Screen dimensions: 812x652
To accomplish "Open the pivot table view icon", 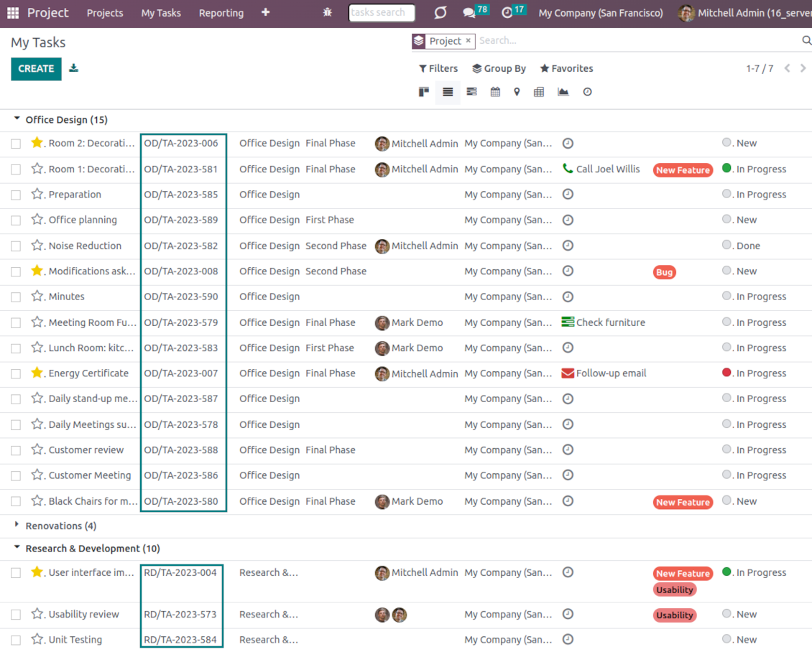I will pyautogui.click(x=539, y=92).
